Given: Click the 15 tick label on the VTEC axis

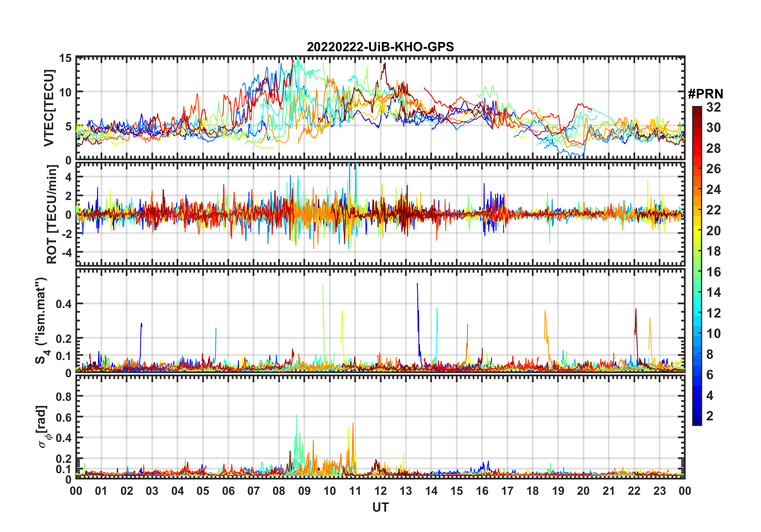Looking at the screenshot, I should 65,58.
